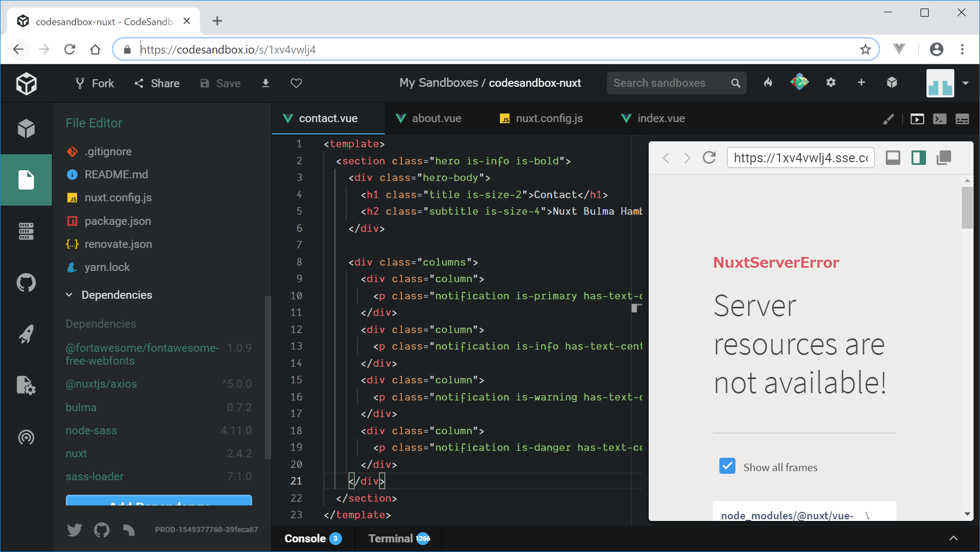Open the GitHub panel in sidebar
The width and height of the screenshot is (980, 552).
pyautogui.click(x=26, y=282)
